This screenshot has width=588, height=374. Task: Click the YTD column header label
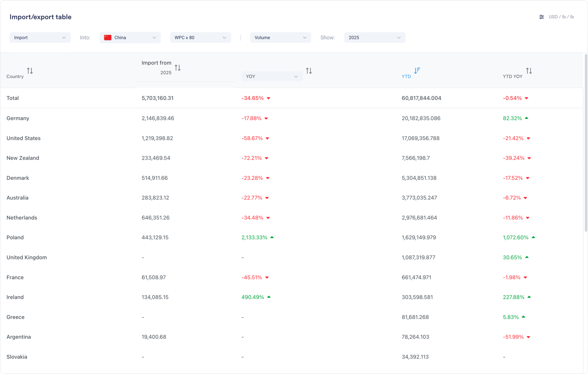[x=406, y=76]
